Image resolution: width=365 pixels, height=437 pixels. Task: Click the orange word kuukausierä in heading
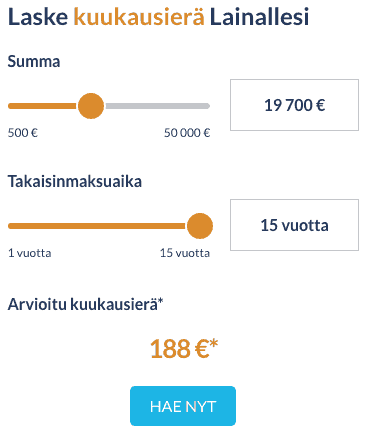tap(139, 17)
